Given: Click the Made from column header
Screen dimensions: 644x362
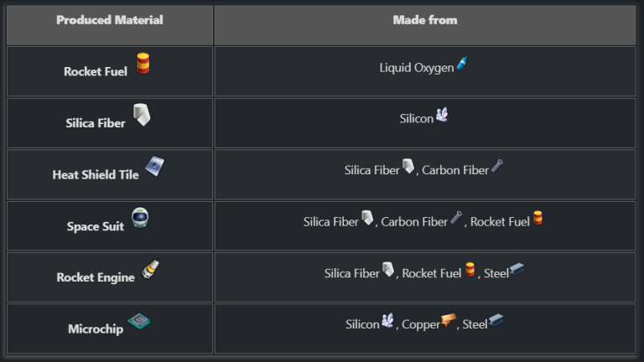Looking at the screenshot, I should pyautogui.click(x=425, y=20).
